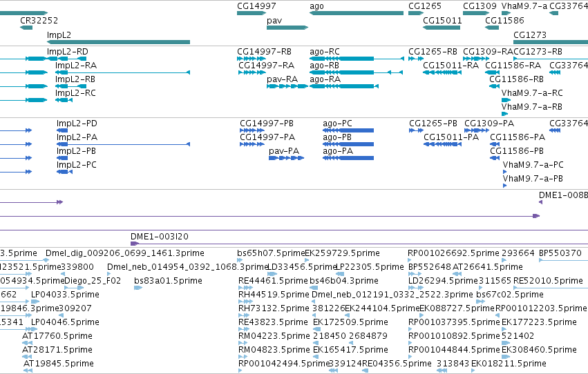Select the LP04046.5prime EST label
The width and height of the screenshot is (588, 374).
coord(65,322)
